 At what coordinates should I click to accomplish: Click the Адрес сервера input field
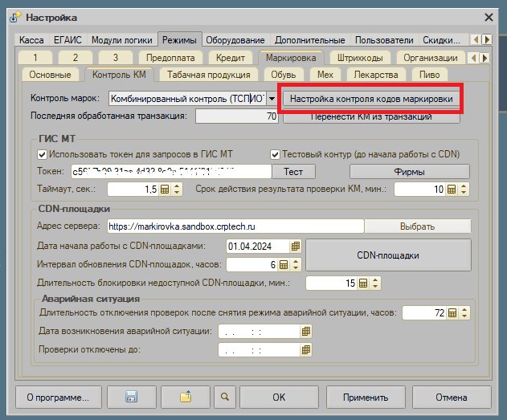coord(235,226)
